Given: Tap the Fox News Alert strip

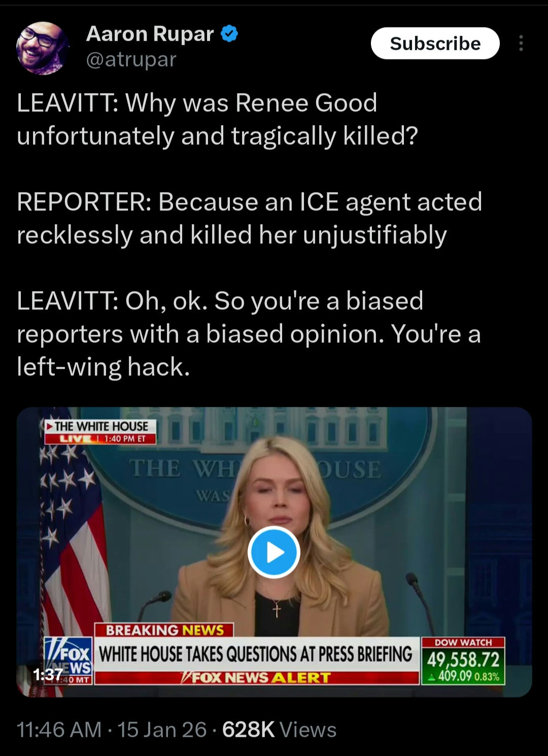Looking at the screenshot, I should tap(257, 678).
